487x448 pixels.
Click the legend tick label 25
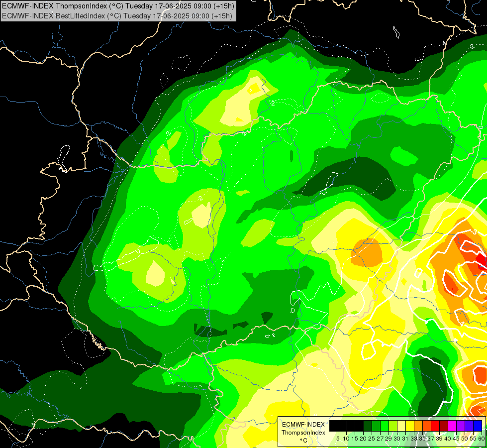[372, 439]
